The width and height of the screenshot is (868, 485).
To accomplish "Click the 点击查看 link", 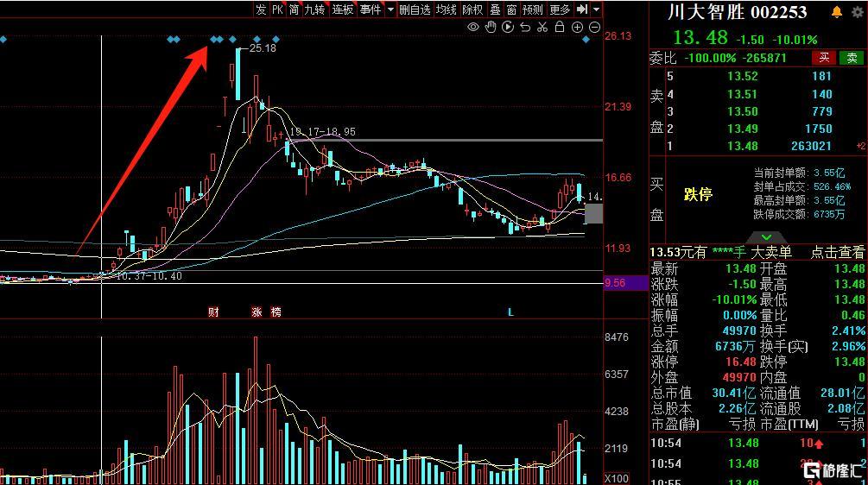I will pos(838,253).
